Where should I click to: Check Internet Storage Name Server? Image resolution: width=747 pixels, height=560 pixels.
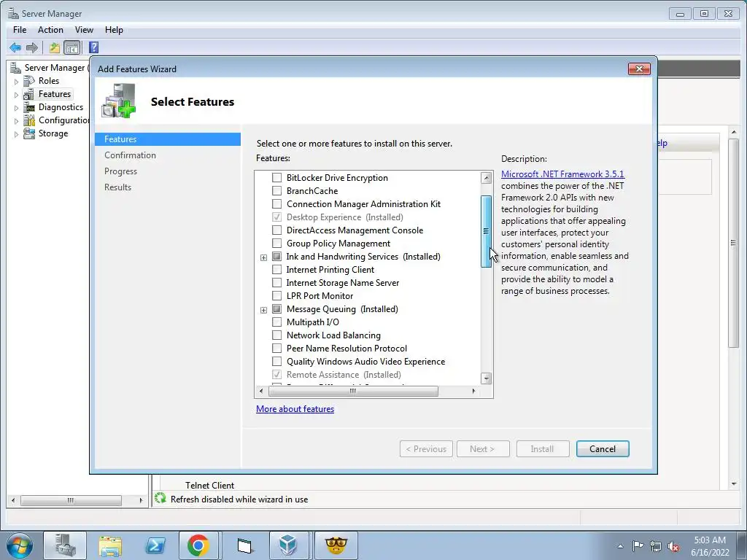pos(276,283)
